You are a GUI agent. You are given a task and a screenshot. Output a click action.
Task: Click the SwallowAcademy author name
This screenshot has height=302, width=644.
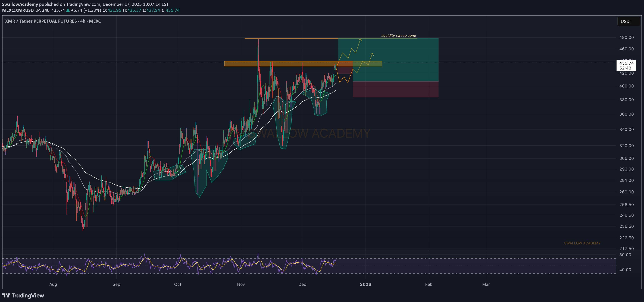tap(20, 4)
